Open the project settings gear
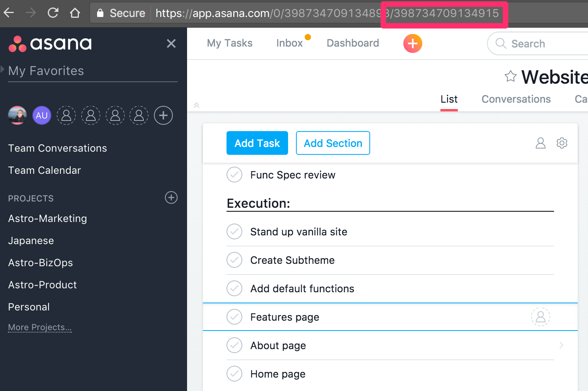Image resolution: width=588 pixels, height=391 pixels. [x=562, y=143]
